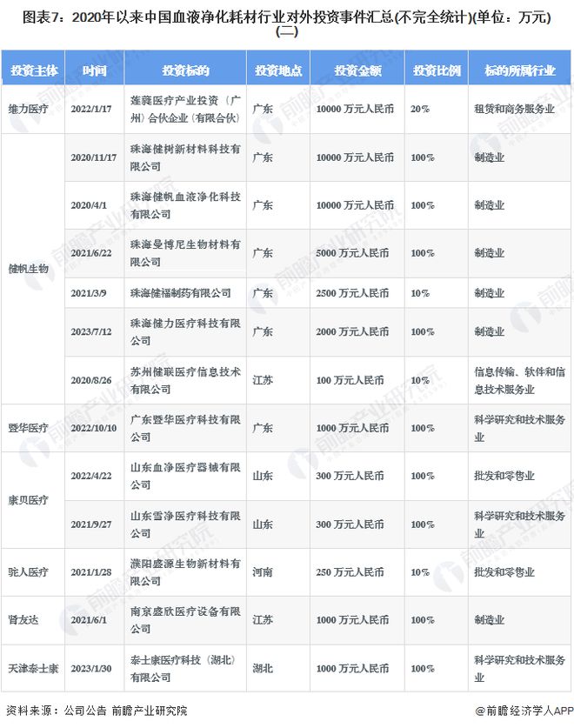Select 珠海健帆血液净化科技有限公司 cell
Viewport: 574px width, 728px height.
(x=185, y=205)
